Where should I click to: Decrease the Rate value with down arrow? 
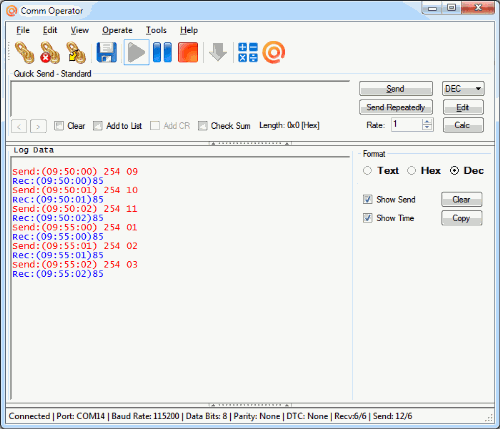pos(427,128)
